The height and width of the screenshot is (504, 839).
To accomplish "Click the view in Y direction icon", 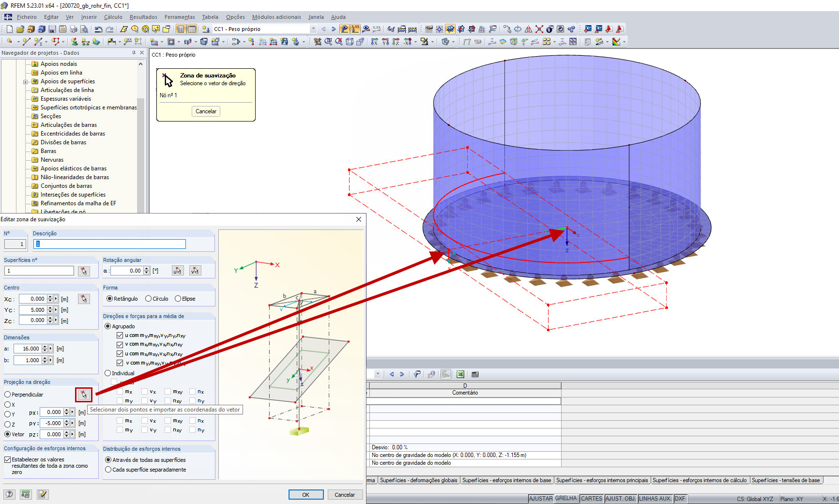I will click(x=385, y=42).
